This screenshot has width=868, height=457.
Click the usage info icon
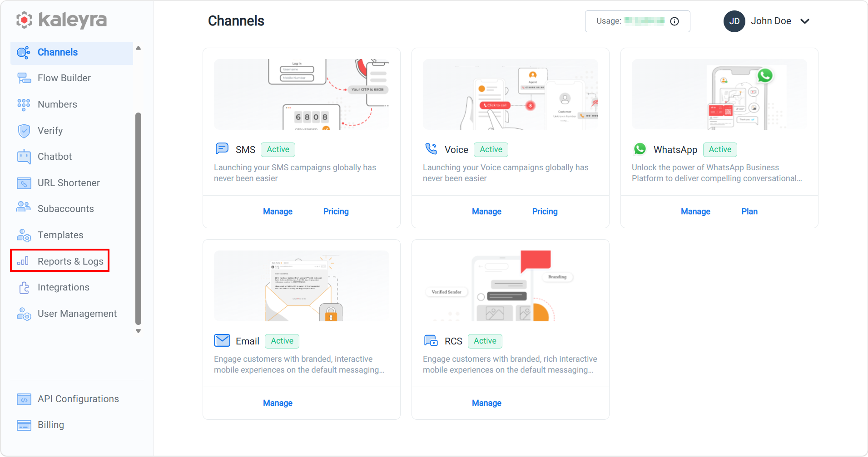click(675, 21)
